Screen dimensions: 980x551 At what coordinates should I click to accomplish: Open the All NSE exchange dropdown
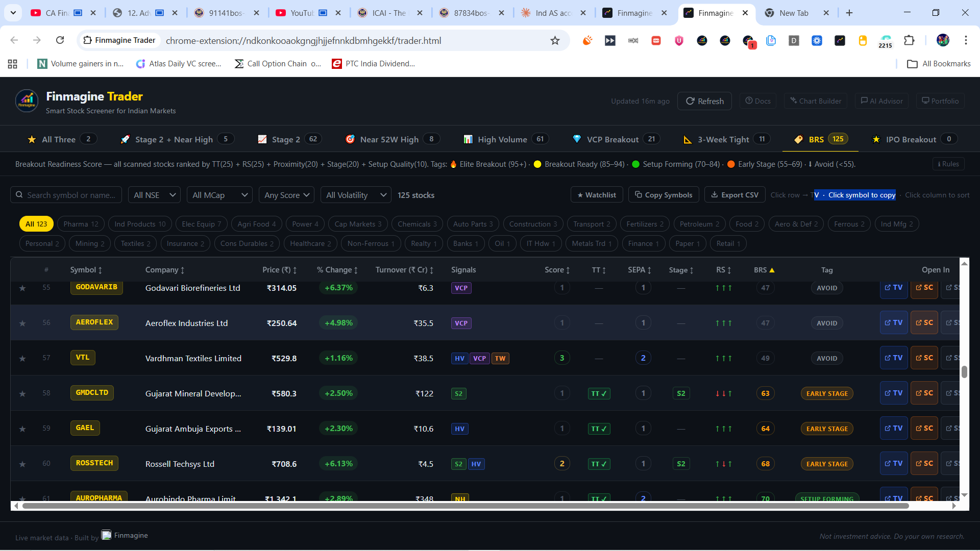(154, 195)
